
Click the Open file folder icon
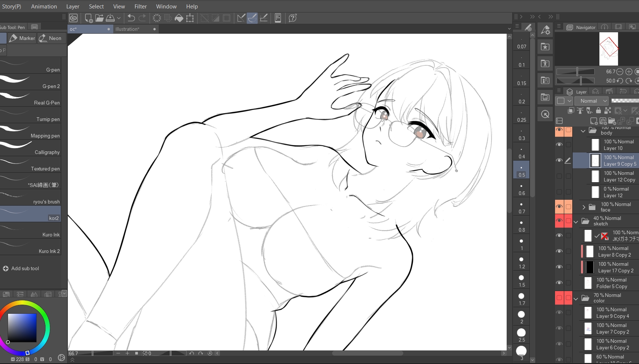coord(99,18)
